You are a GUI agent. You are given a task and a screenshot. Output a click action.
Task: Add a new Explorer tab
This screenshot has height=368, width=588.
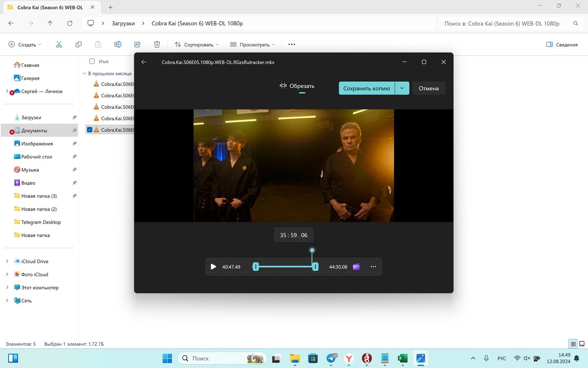(x=110, y=7)
